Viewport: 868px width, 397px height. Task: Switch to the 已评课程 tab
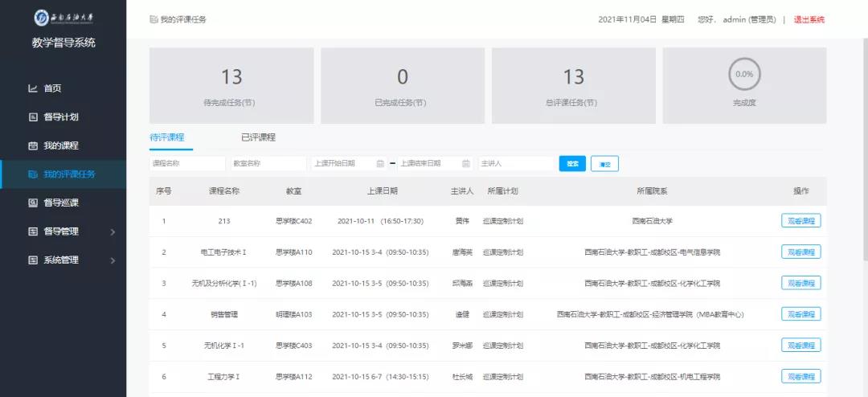[258, 137]
